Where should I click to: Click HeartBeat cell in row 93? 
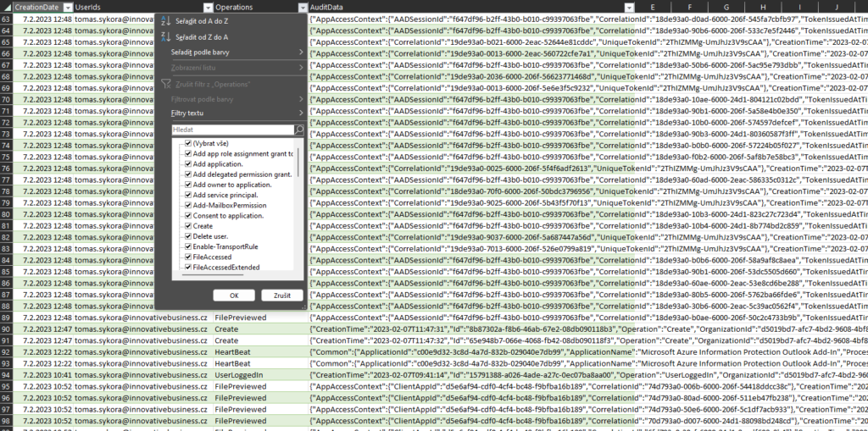(261, 363)
